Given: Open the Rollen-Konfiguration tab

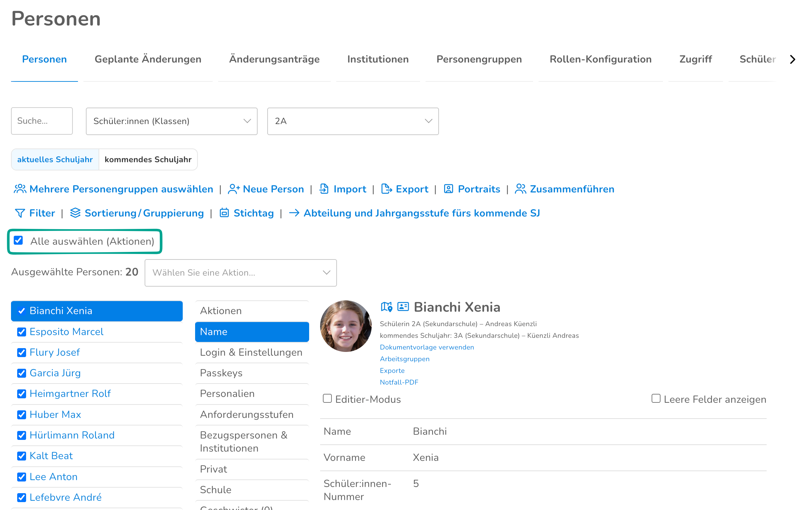Looking at the screenshot, I should [600, 59].
